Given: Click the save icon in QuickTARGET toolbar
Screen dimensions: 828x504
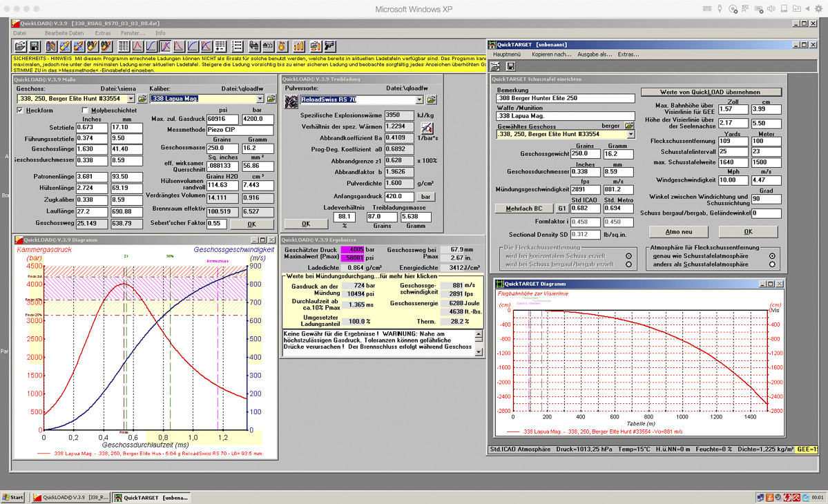Looking at the screenshot, I should tap(510, 66).
